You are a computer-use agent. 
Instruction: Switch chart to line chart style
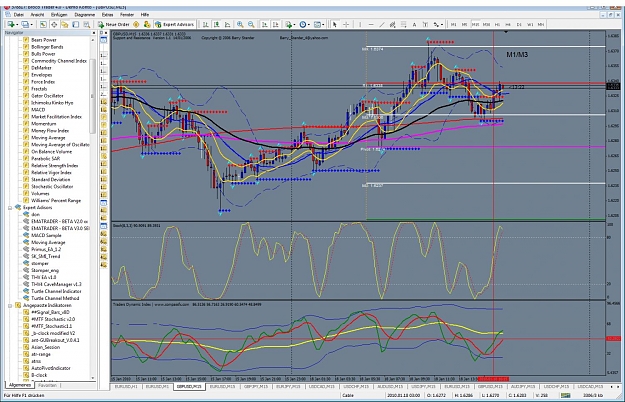[228, 24]
